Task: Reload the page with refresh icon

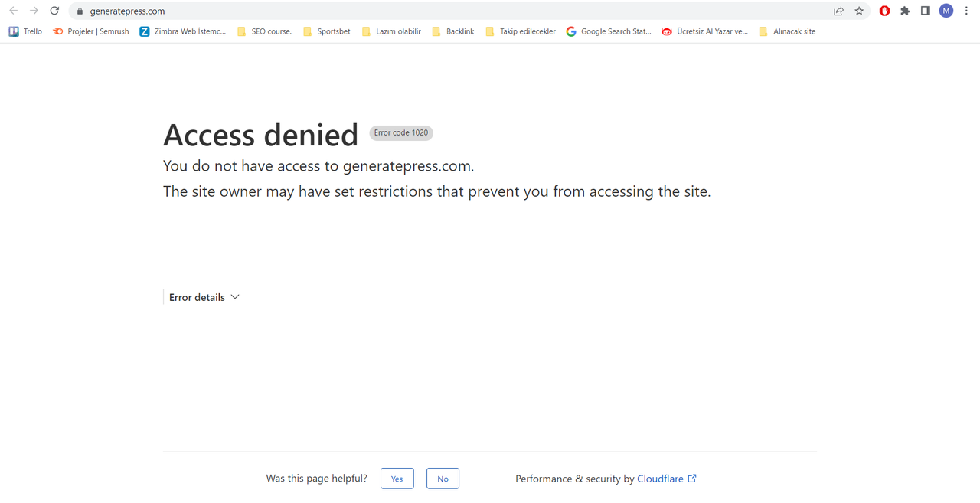Action: [x=54, y=11]
